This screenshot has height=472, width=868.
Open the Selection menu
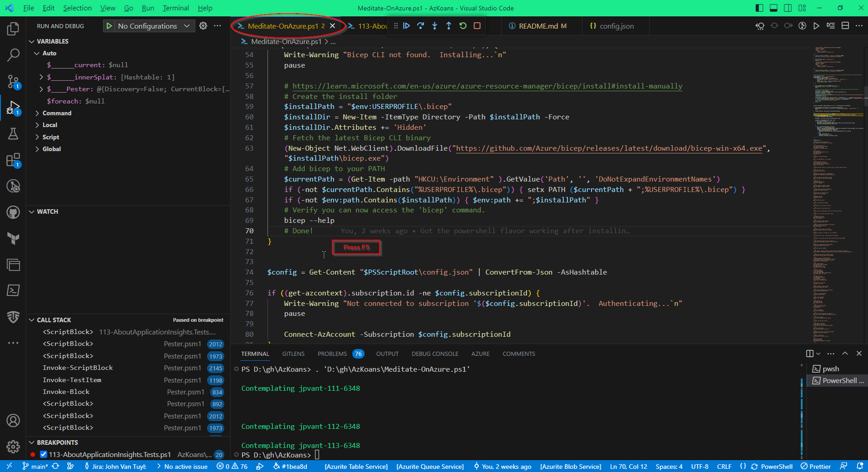click(x=77, y=8)
